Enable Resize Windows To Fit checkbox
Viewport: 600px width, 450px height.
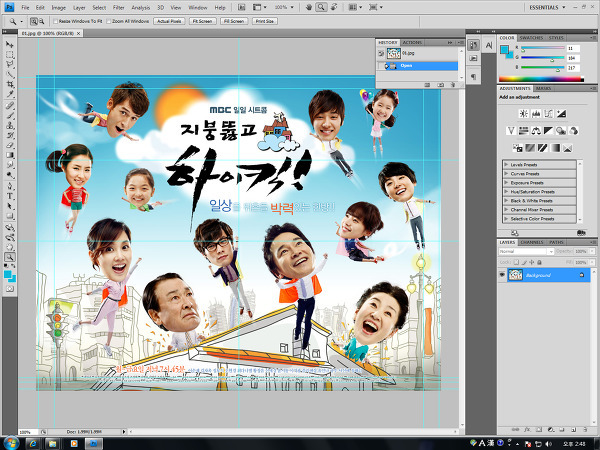point(55,21)
